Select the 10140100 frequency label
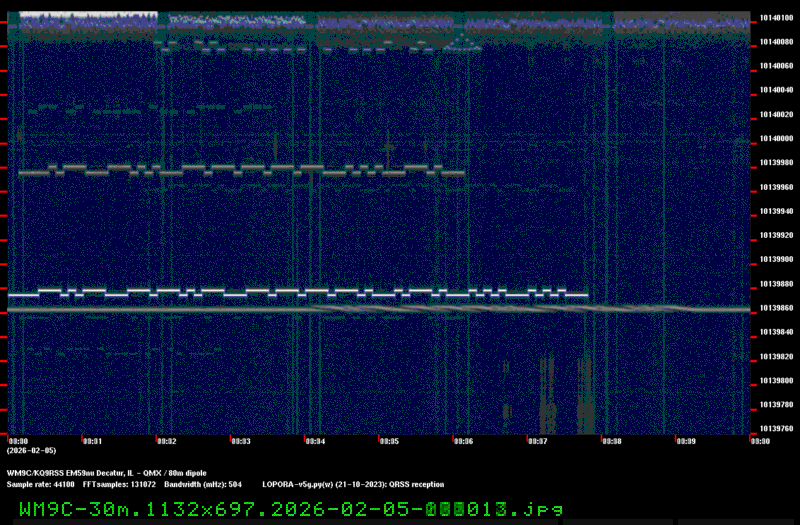800x525 pixels. [x=776, y=18]
